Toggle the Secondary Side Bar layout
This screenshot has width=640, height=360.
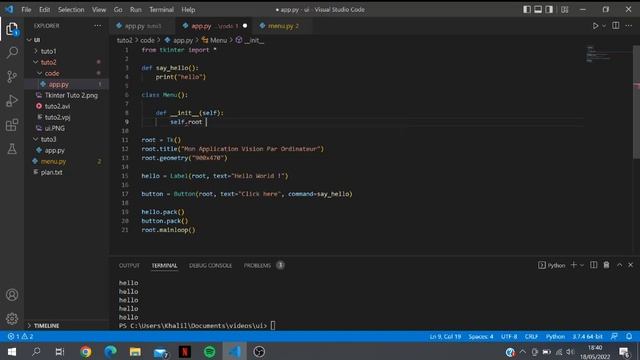pos(549,9)
